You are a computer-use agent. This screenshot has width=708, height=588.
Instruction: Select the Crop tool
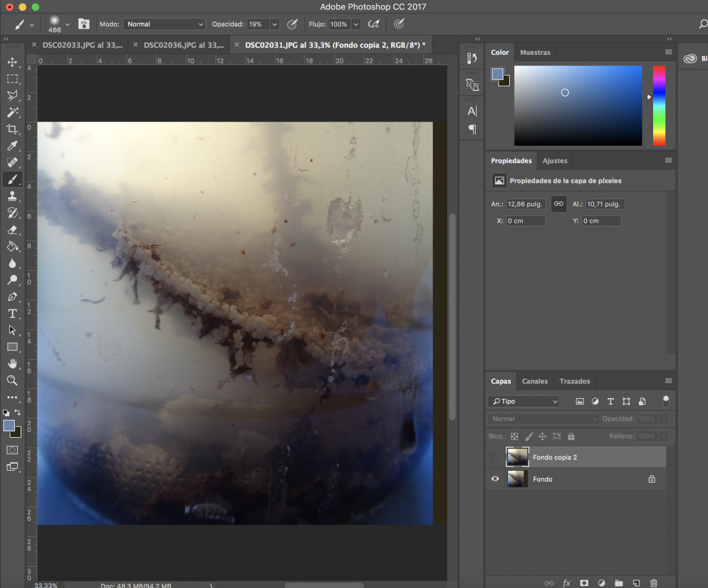click(x=12, y=129)
